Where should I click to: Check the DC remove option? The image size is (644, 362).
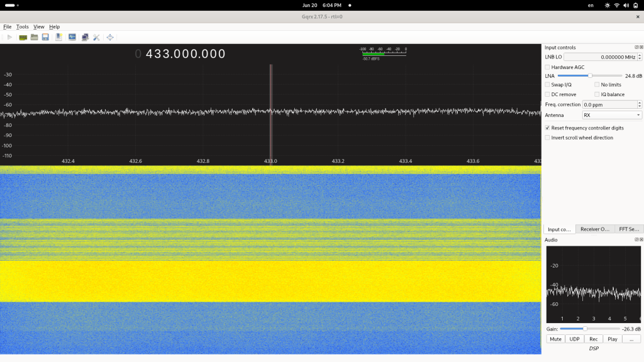pyautogui.click(x=547, y=94)
